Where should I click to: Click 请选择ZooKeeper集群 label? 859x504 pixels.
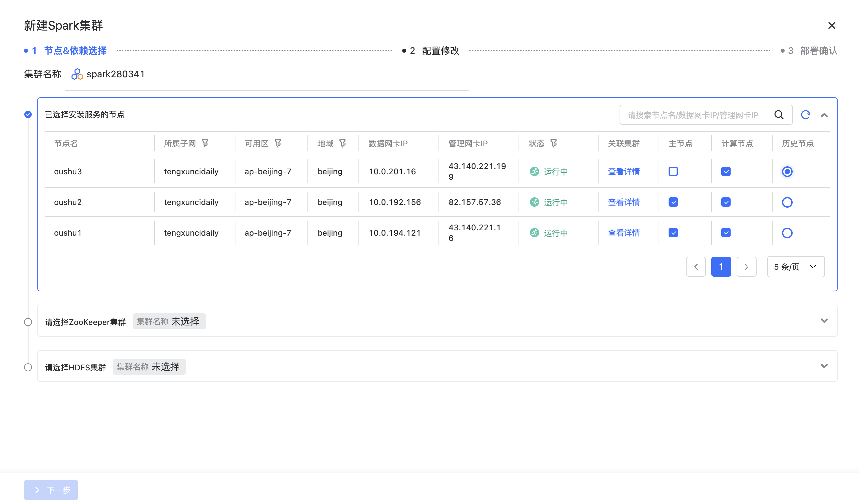(x=85, y=322)
